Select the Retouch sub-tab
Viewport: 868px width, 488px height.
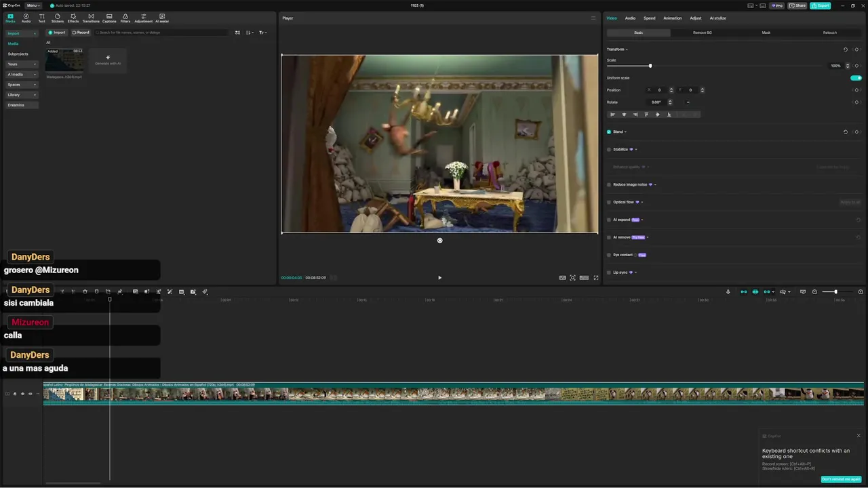tap(829, 33)
